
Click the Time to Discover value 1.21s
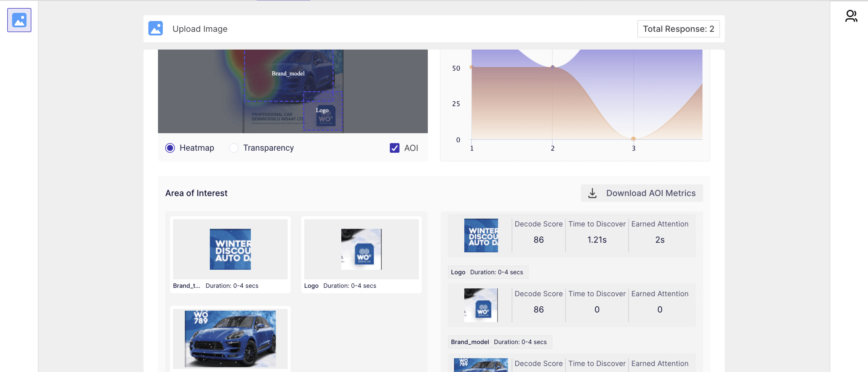point(597,240)
